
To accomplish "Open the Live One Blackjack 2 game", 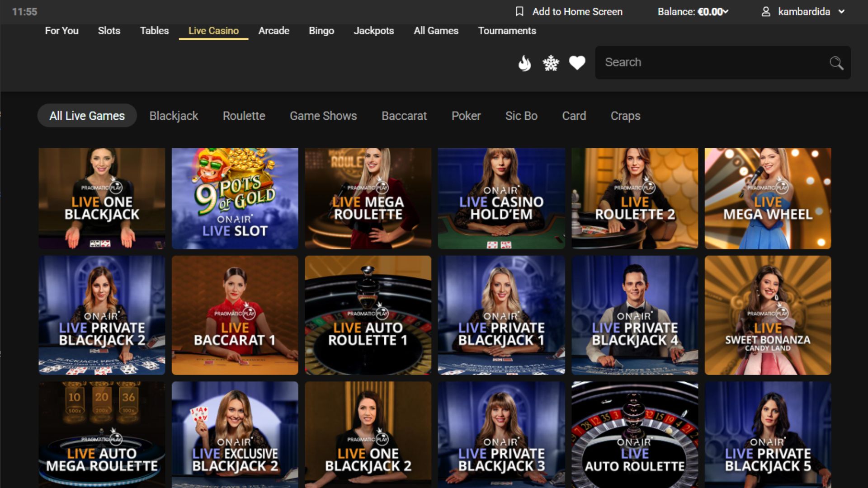I will pos(368,435).
